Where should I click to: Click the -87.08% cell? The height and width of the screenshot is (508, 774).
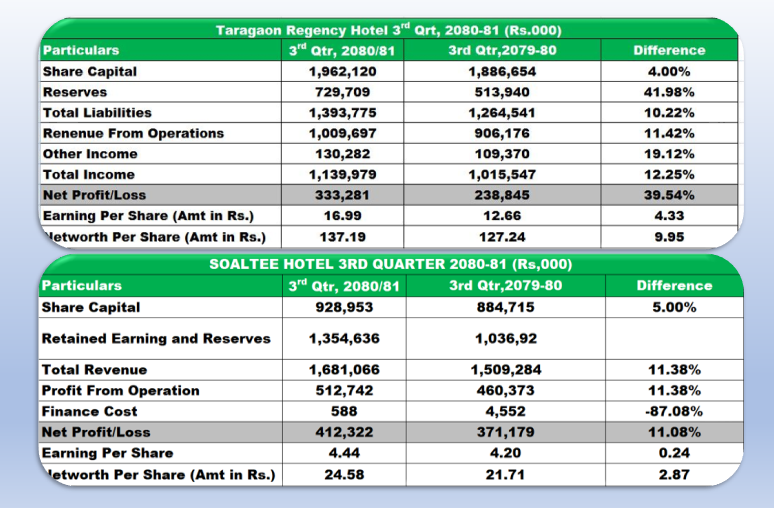click(674, 412)
